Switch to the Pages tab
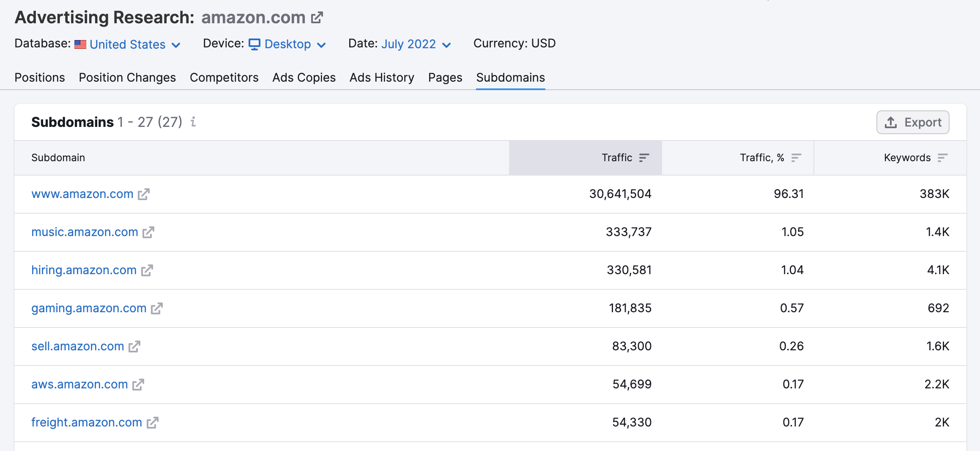 point(445,77)
